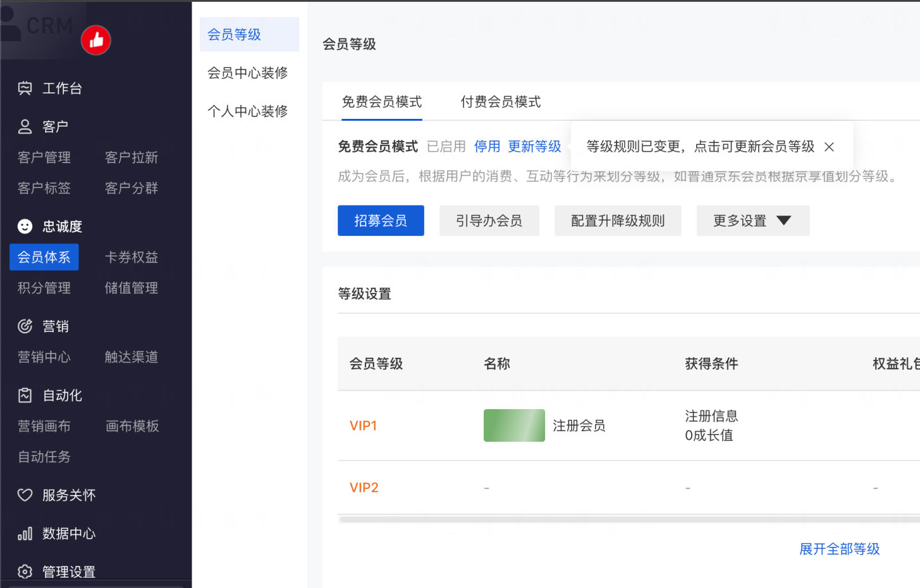Open the 工作台 workbench from the sidebar

pyautogui.click(x=25, y=88)
